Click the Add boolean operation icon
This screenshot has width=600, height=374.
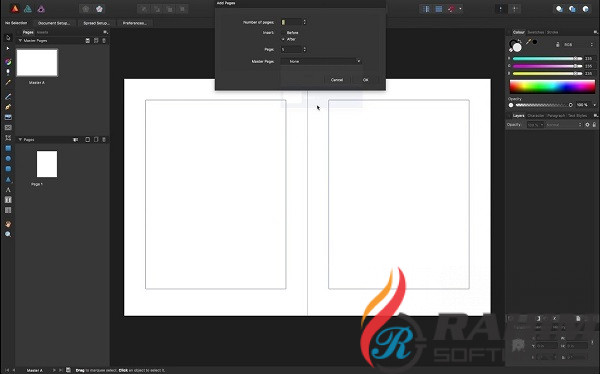(x=559, y=9)
